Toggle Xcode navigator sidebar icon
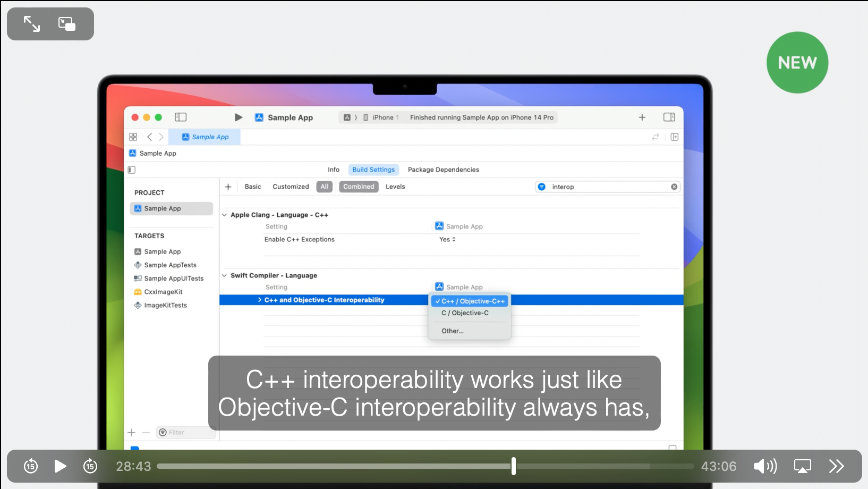868x489 pixels. (181, 117)
